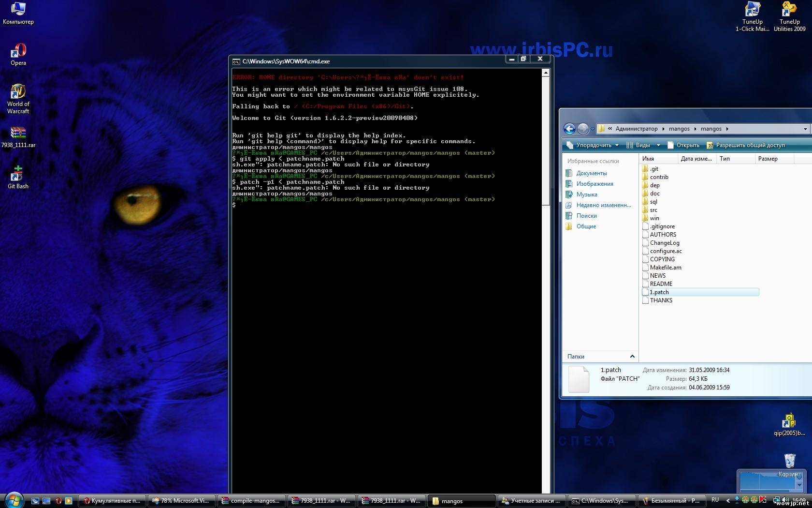Screen dimensions: 812x508
Task: Select the THANKS file
Action: point(657,300)
